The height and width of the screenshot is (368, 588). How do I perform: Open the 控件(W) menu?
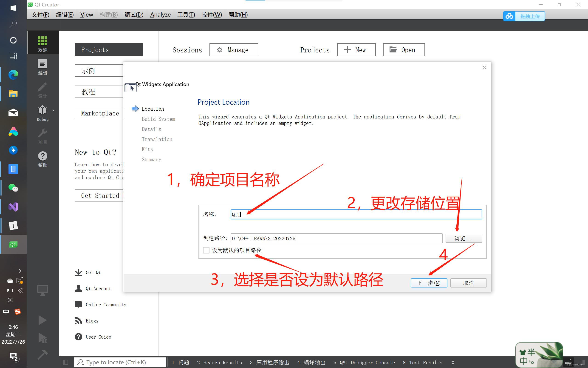(x=212, y=14)
